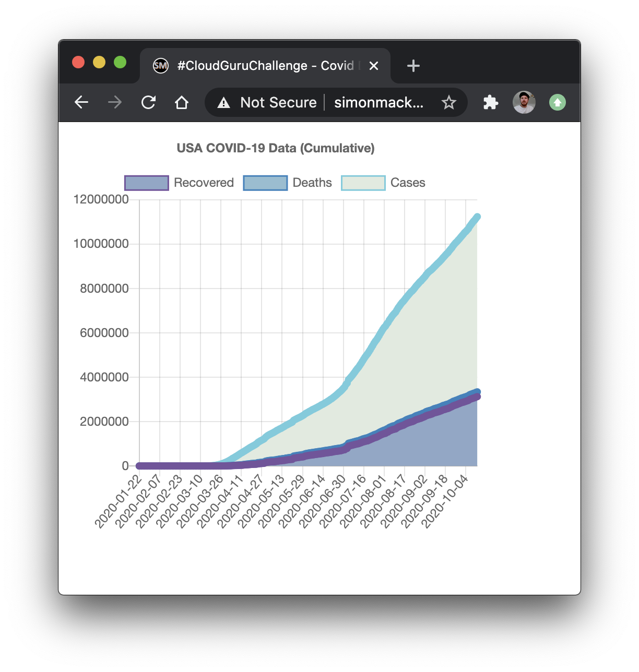This screenshot has width=639, height=672.
Task: Toggle the Cases dataset legend label
Action: pyautogui.click(x=408, y=183)
